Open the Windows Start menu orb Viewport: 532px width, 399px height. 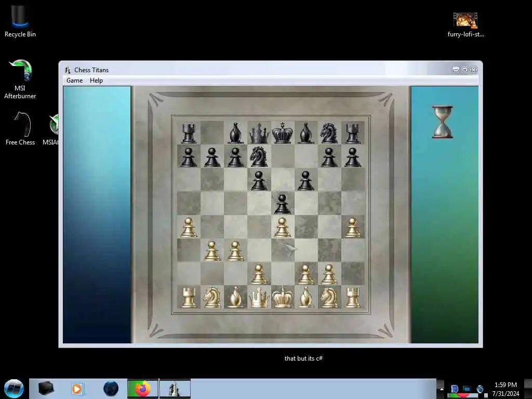[14, 389]
